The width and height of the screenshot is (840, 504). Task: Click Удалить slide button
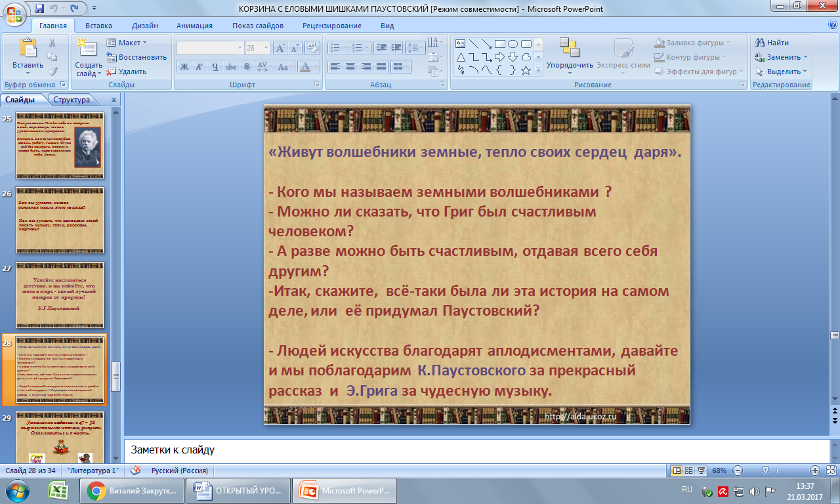coord(127,72)
